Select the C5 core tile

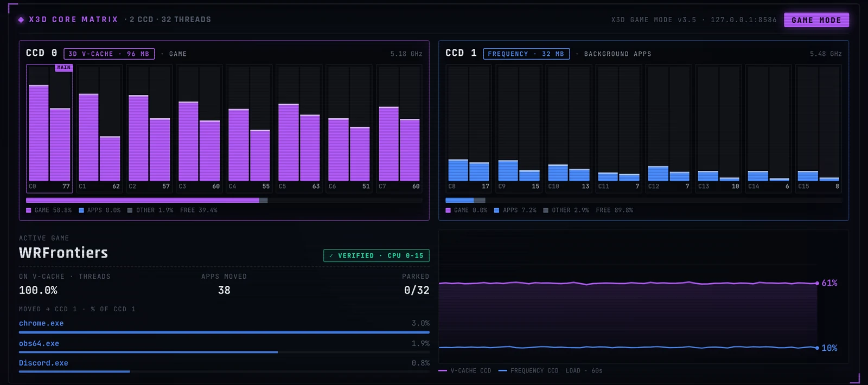299,129
